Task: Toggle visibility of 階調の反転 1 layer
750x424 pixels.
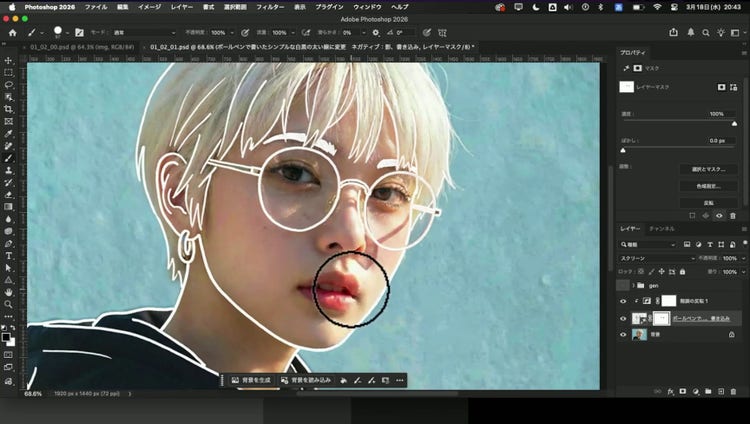Action: (623, 301)
